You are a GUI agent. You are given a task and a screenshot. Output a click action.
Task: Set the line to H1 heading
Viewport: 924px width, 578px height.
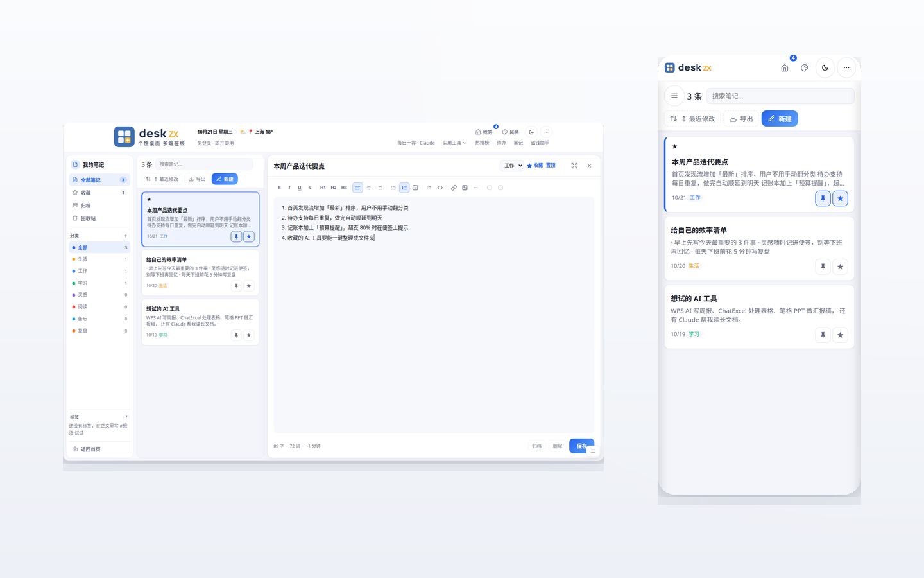pyautogui.click(x=323, y=188)
